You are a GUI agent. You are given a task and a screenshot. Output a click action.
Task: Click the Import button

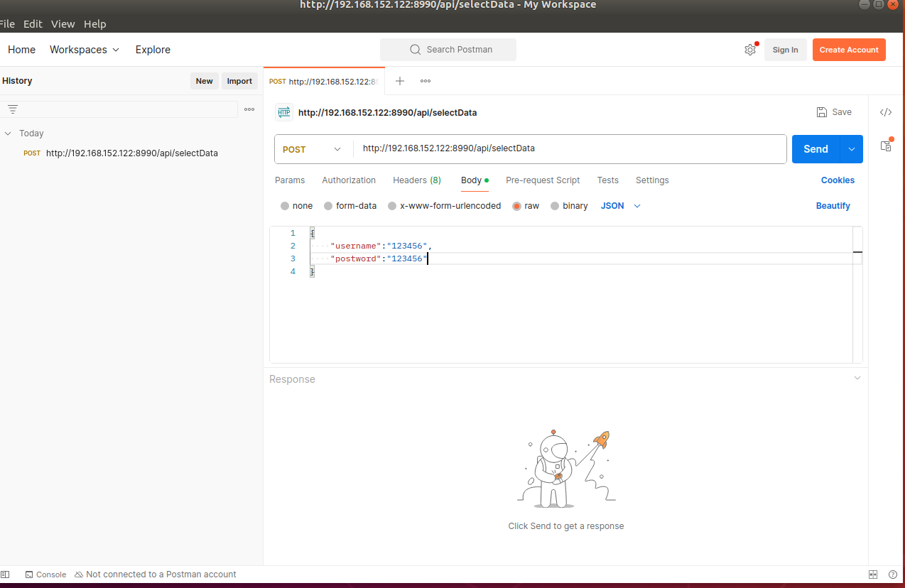pyautogui.click(x=239, y=81)
